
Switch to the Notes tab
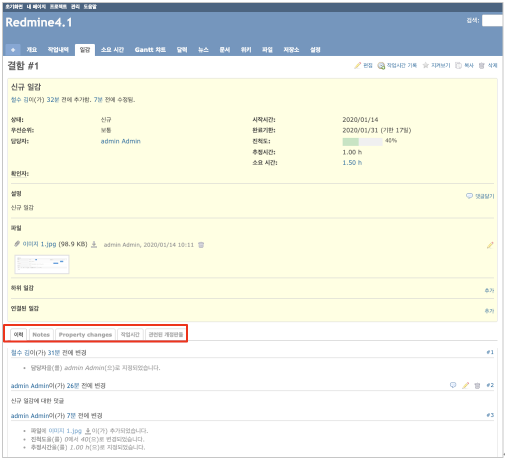(41, 334)
